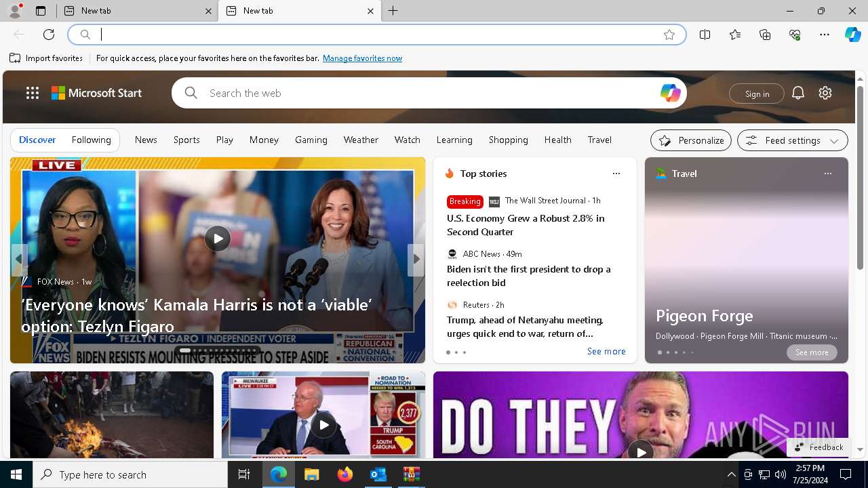This screenshot has height=488, width=868.
Task: Go to previous carousel story arrow
Action: tap(19, 259)
